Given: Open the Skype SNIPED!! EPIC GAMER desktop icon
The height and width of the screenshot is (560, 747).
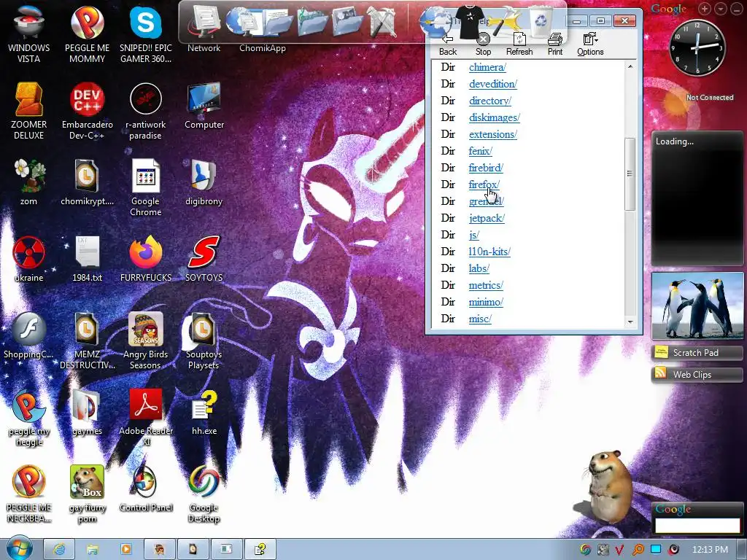Looking at the screenshot, I should pos(145,34).
